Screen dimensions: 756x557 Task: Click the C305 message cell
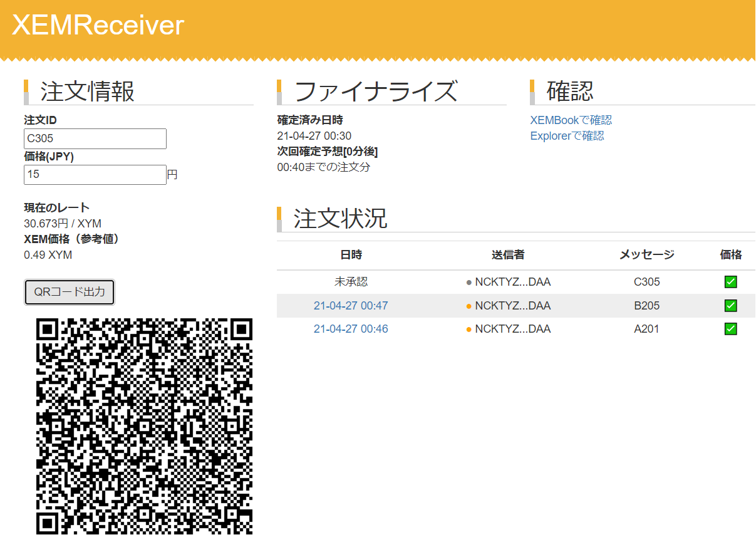pyautogui.click(x=647, y=282)
